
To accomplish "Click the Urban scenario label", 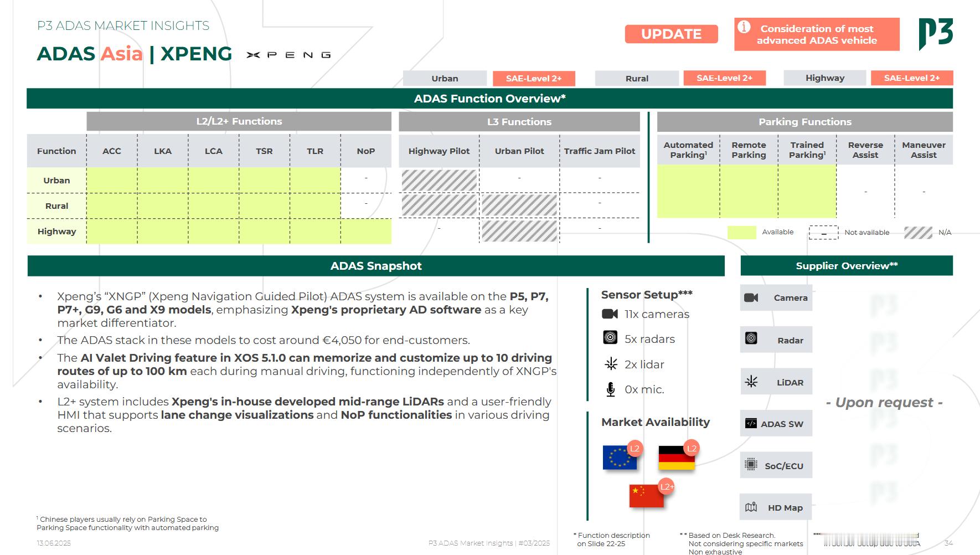I will click(445, 78).
